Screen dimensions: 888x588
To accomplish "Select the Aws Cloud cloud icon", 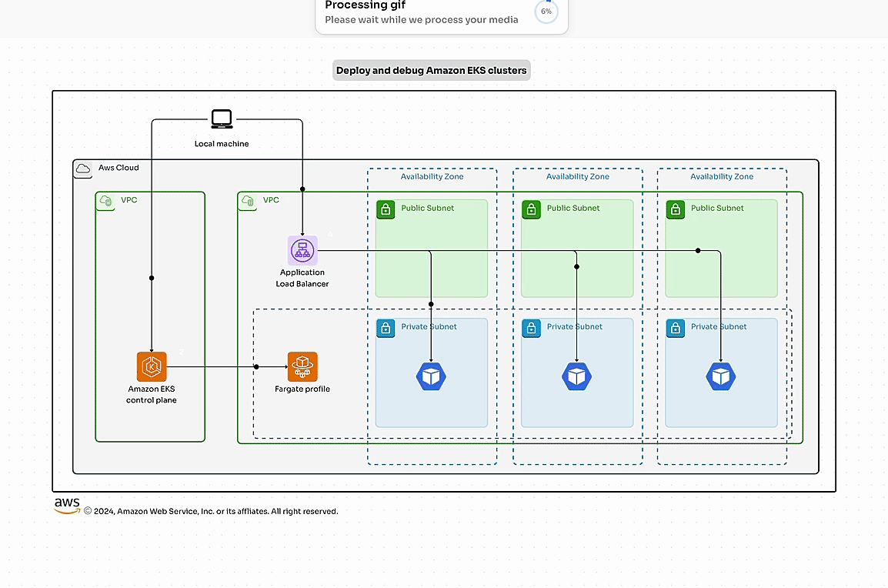I will click(83, 169).
